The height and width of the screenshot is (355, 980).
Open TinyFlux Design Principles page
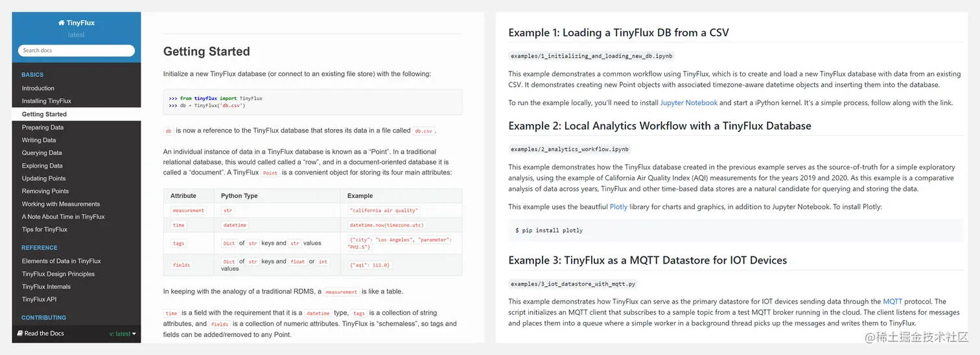click(58, 274)
